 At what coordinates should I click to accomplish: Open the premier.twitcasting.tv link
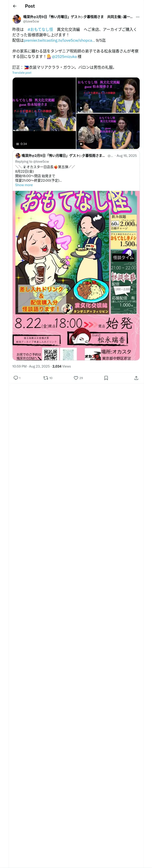pyautogui.click(x=59, y=40)
